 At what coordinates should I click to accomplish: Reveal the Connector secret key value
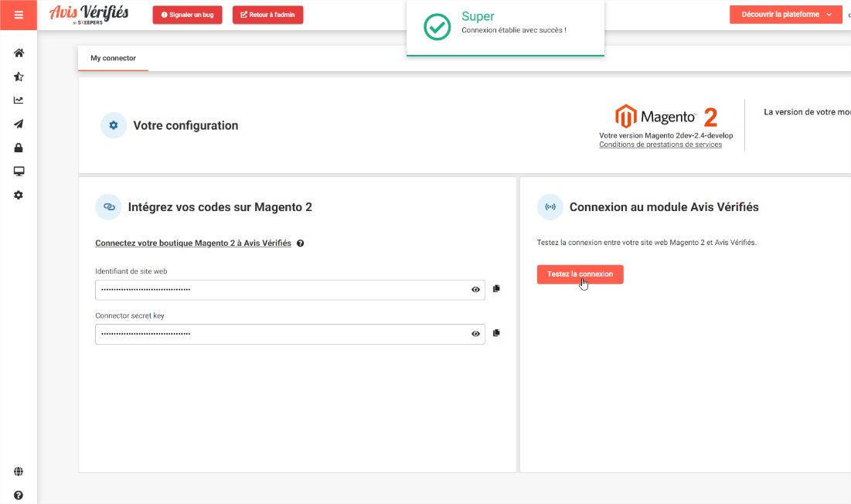coord(475,334)
